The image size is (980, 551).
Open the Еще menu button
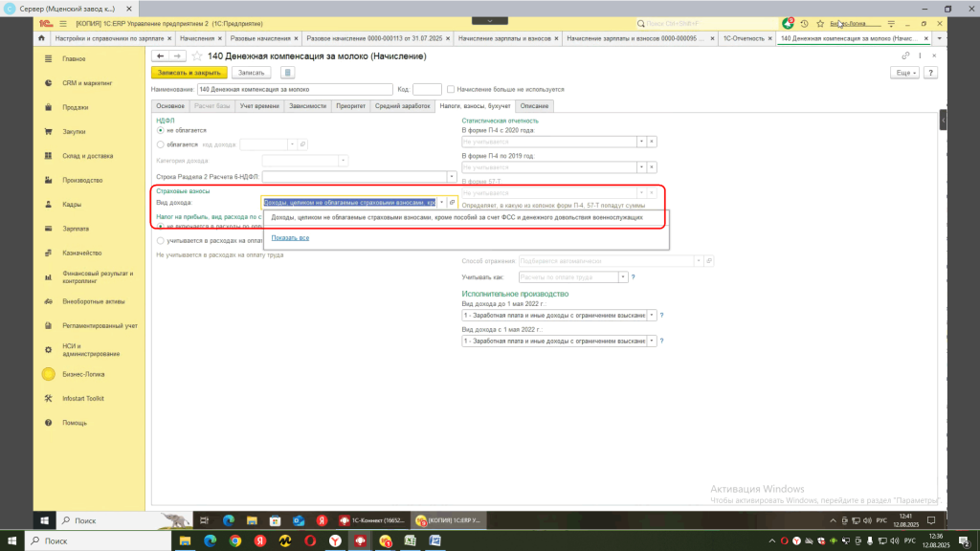[906, 73]
